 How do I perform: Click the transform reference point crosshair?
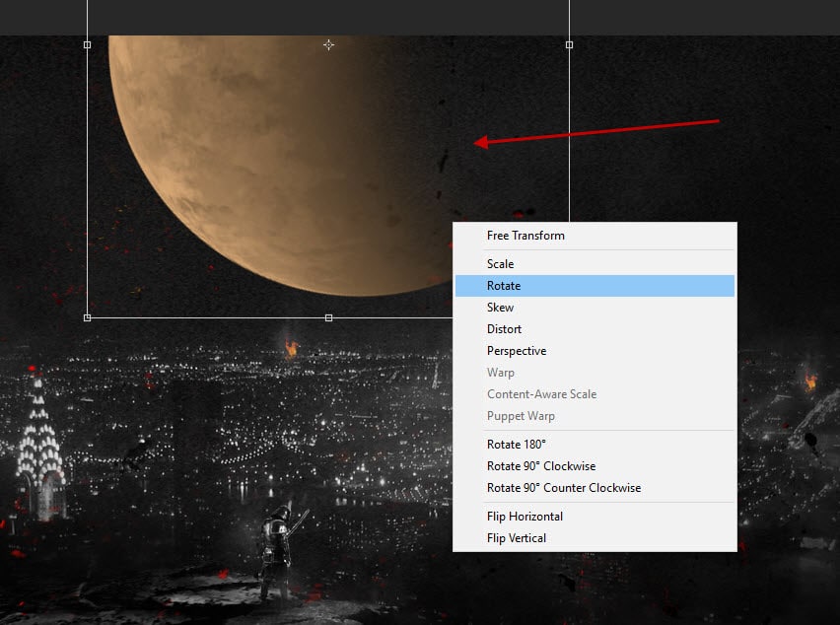point(328,44)
